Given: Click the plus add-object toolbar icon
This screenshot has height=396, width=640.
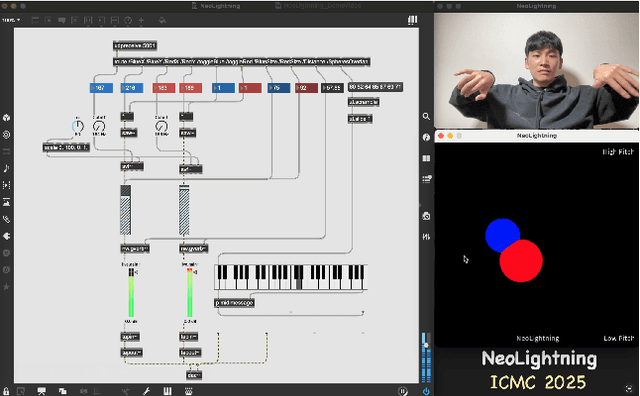Looking at the screenshot, I should click(x=141, y=20).
